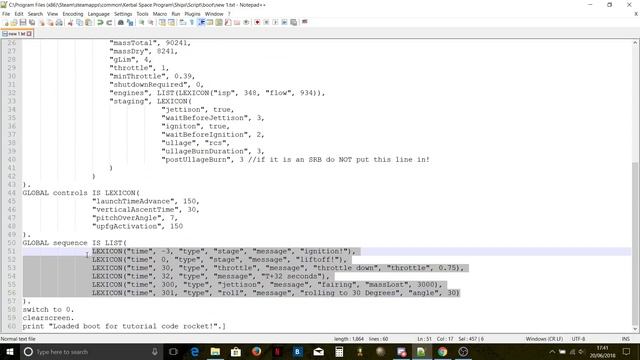Screen dimensions: 640x360
Task: Zoom in using the toolbar icon
Action: pos(142,22)
